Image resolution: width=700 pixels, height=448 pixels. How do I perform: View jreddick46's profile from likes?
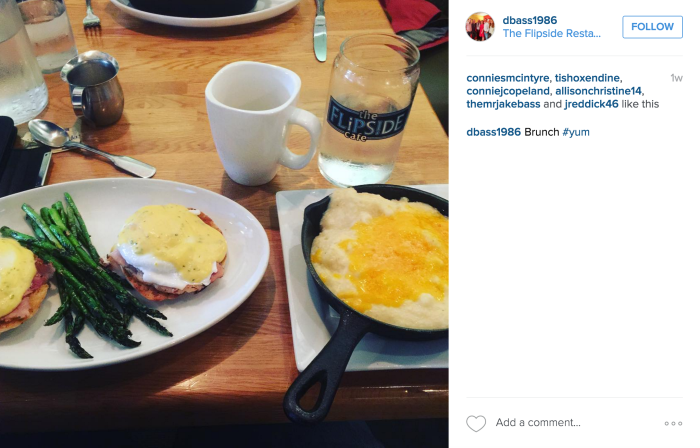click(x=592, y=104)
